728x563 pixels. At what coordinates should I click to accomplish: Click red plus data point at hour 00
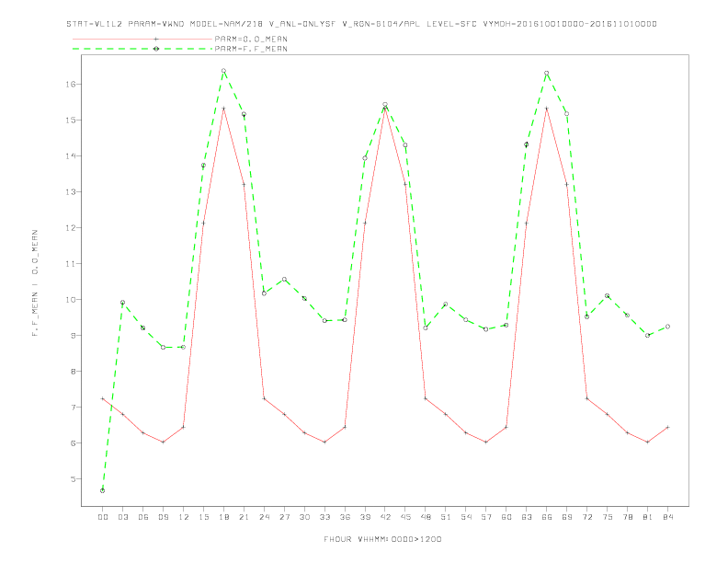(103, 398)
